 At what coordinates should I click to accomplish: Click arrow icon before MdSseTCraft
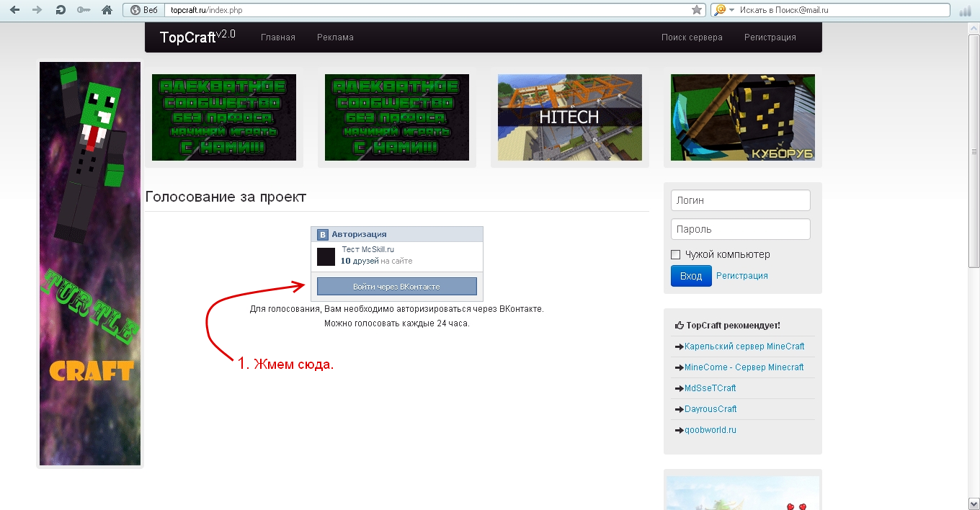pyautogui.click(x=680, y=388)
